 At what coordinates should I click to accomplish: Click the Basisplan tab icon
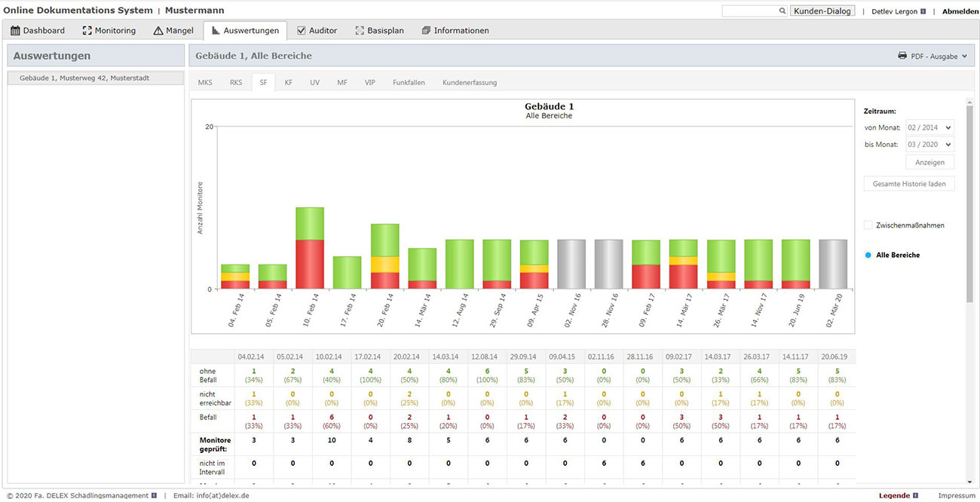click(x=360, y=31)
